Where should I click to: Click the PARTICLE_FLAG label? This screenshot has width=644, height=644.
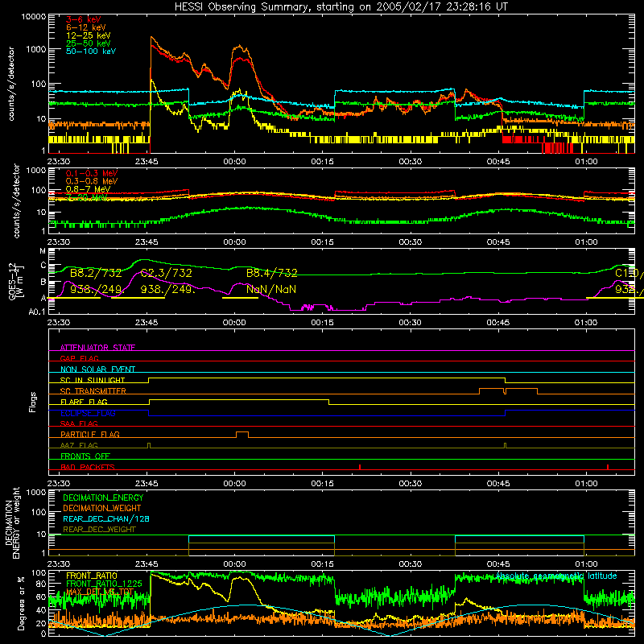(90, 434)
